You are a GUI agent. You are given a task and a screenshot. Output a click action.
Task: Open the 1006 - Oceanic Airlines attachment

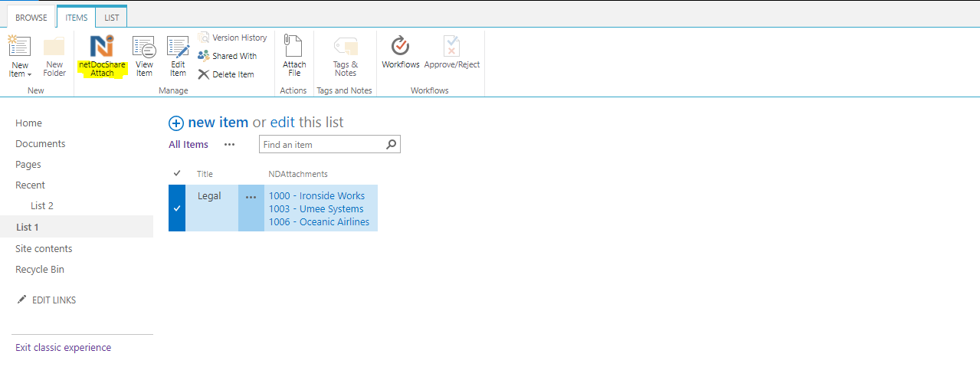(x=319, y=222)
